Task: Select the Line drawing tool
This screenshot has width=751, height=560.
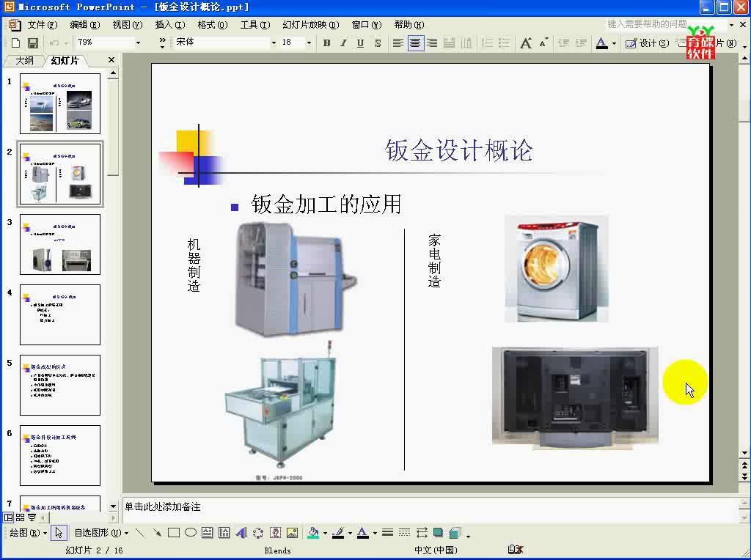Action: click(140, 533)
